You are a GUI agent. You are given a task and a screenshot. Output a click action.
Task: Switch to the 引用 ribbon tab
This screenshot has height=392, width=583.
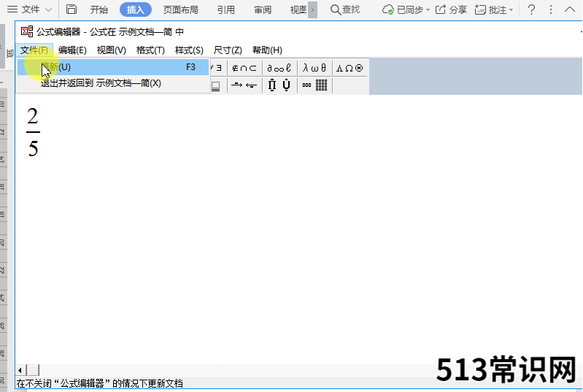(226, 9)
